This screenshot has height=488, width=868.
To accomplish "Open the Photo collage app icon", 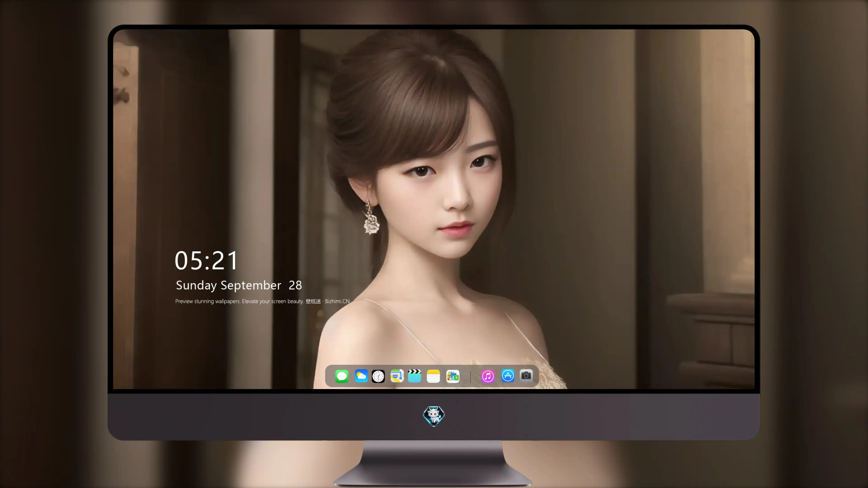I will point(453,376).
